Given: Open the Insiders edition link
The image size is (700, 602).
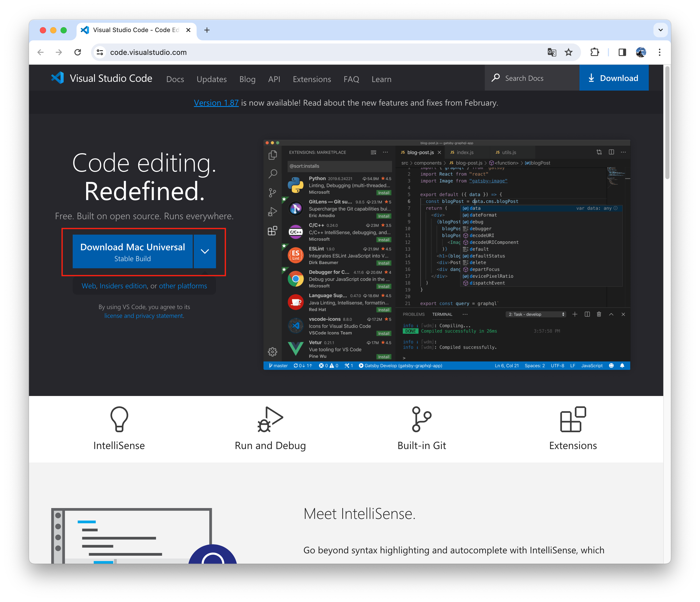Looking at the screenshot, I should 123,286.
